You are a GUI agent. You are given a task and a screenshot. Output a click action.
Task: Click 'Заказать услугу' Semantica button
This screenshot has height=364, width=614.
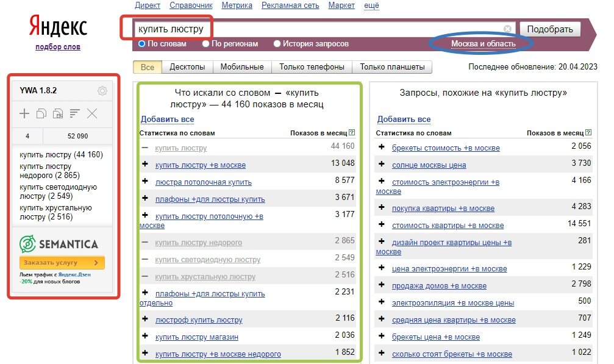[x=62, y=263]
